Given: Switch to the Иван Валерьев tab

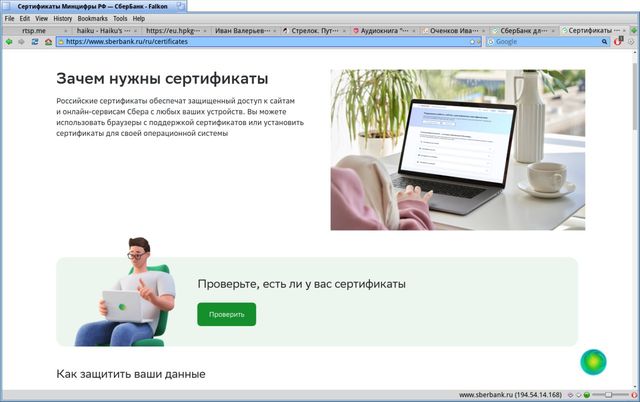Looking at the screenshot, I should (246, 31).
